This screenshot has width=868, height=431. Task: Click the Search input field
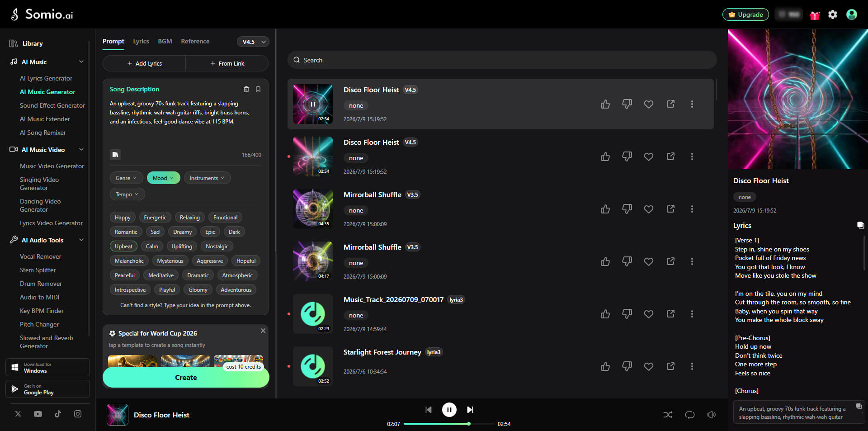pos(502,60)
